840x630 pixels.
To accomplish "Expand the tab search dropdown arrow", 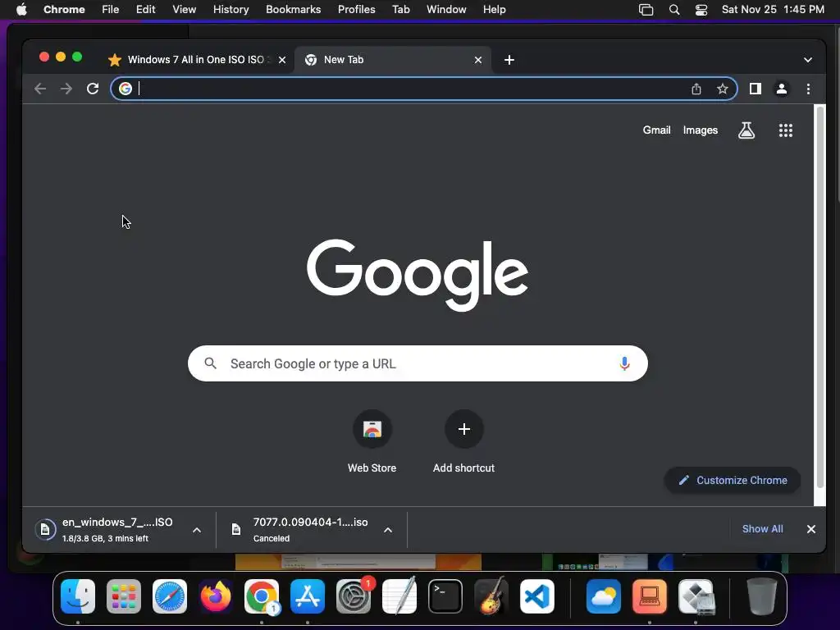I will (808, 60).
